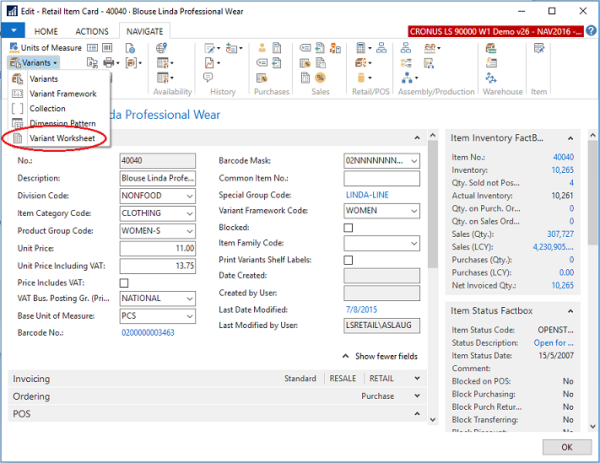Switch to the HOME ribbon tab
Screen dimensions: 600x463
point(46,31)
